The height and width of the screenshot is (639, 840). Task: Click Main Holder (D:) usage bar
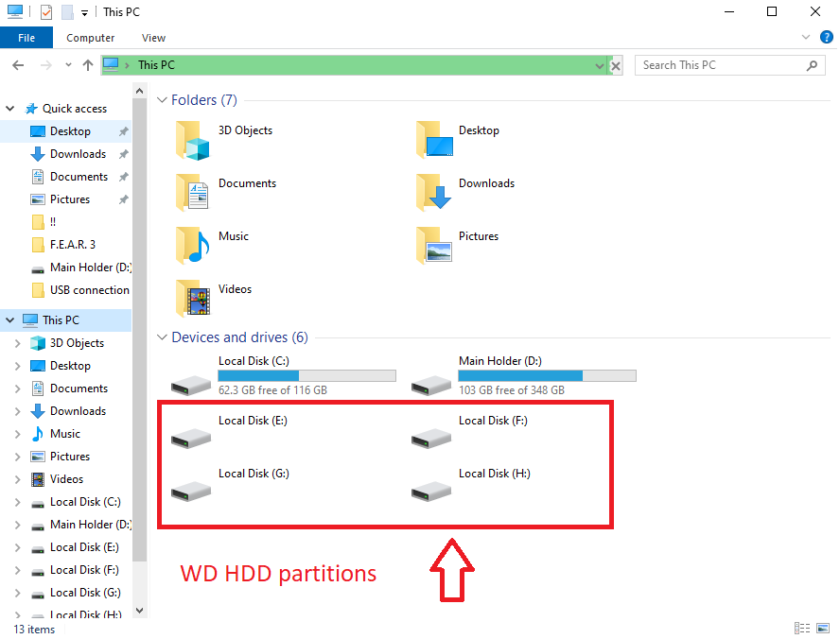pyautogui.click(x=548, y=375)
